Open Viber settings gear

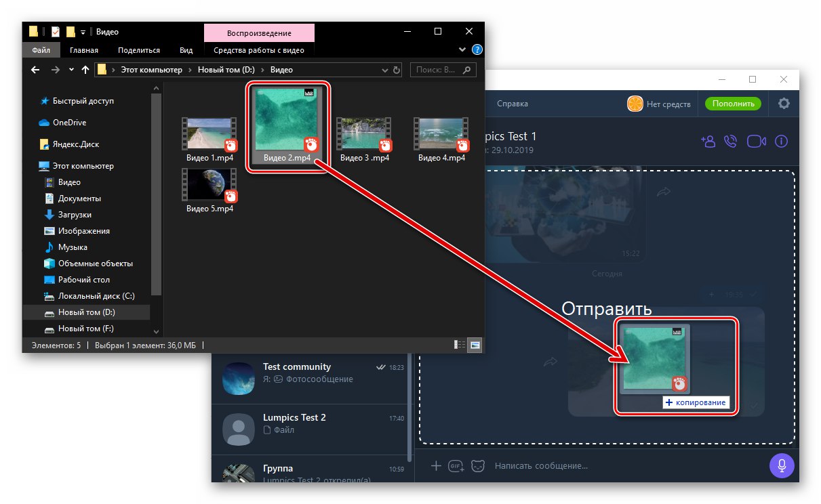point(784,104)
